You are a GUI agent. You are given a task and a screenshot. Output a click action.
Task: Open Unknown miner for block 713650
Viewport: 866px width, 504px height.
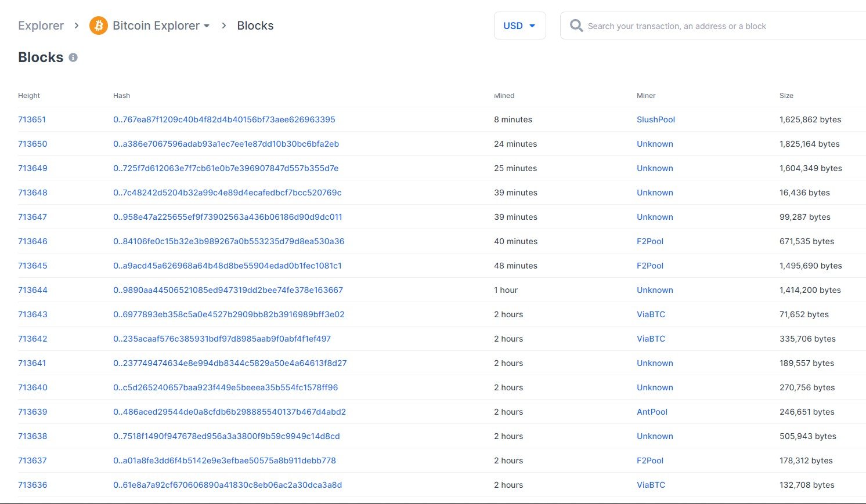click(655, 144)
